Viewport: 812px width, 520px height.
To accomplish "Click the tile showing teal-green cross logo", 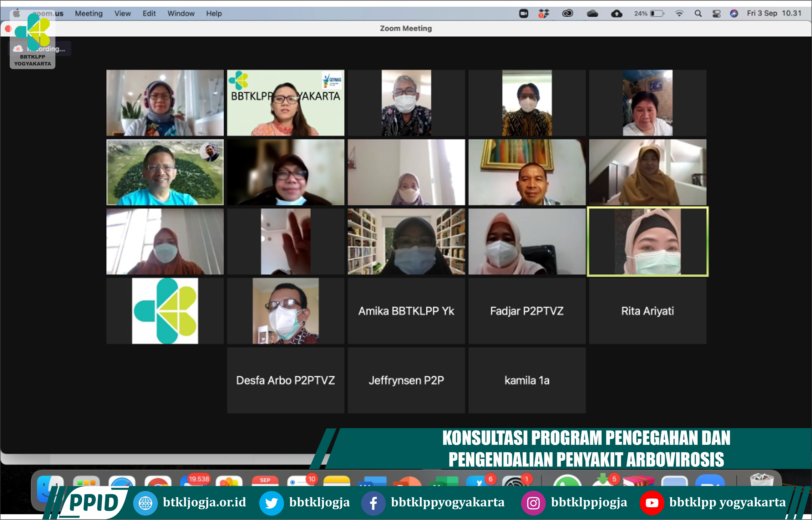I will tap(165, 311).
